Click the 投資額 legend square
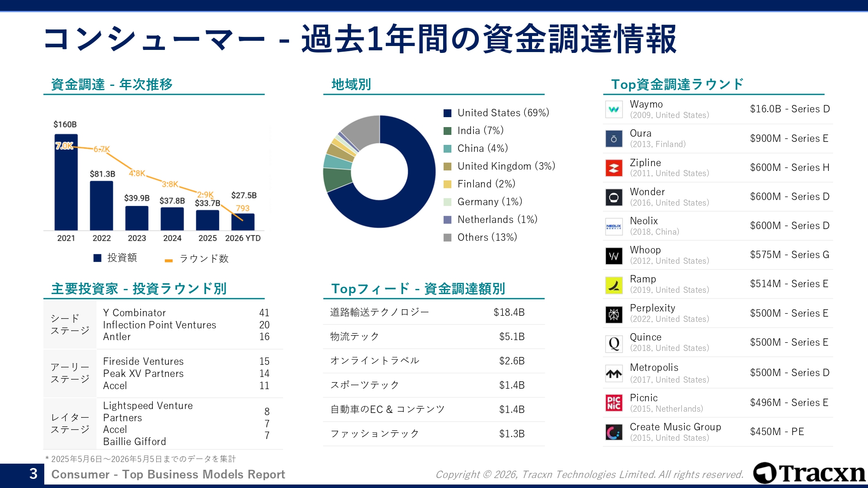This screenshot has width=868, height=488. 98,258
